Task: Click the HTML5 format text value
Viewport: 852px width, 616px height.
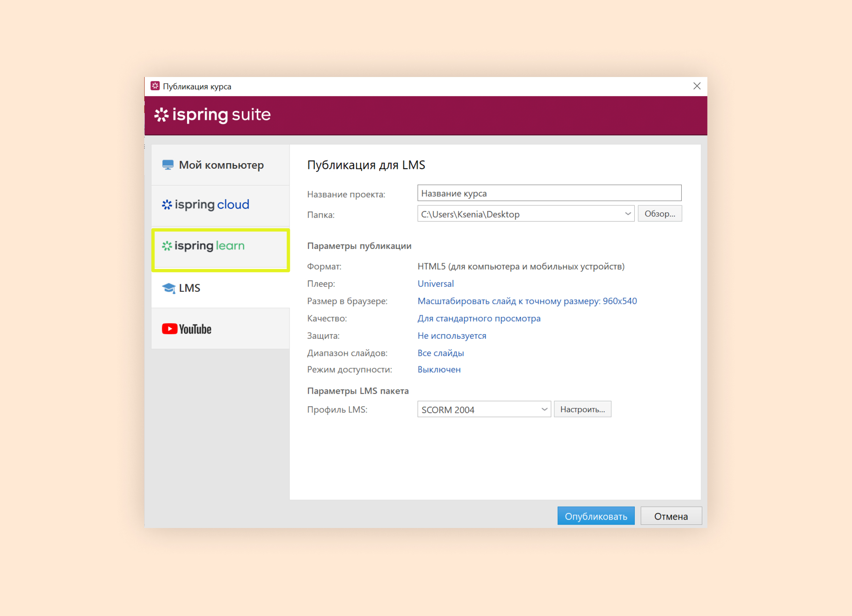Action: click(x=521, y=267)
